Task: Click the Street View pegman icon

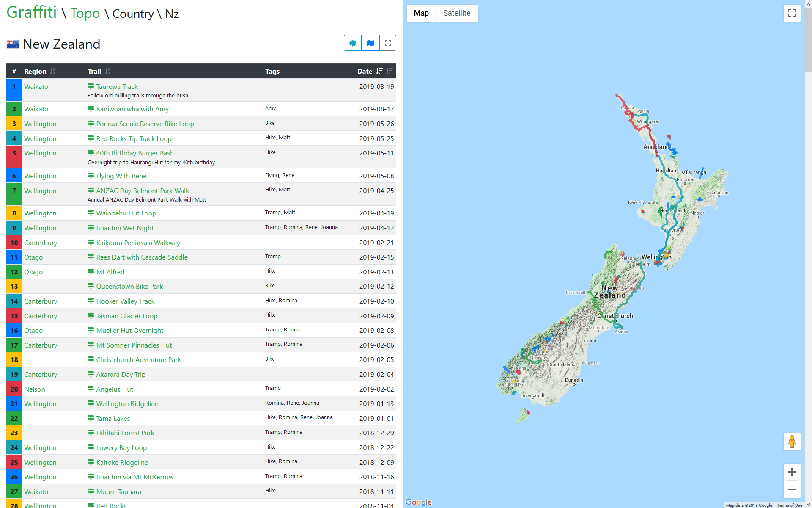Action: pyautogui.click(x=792, y=442)
